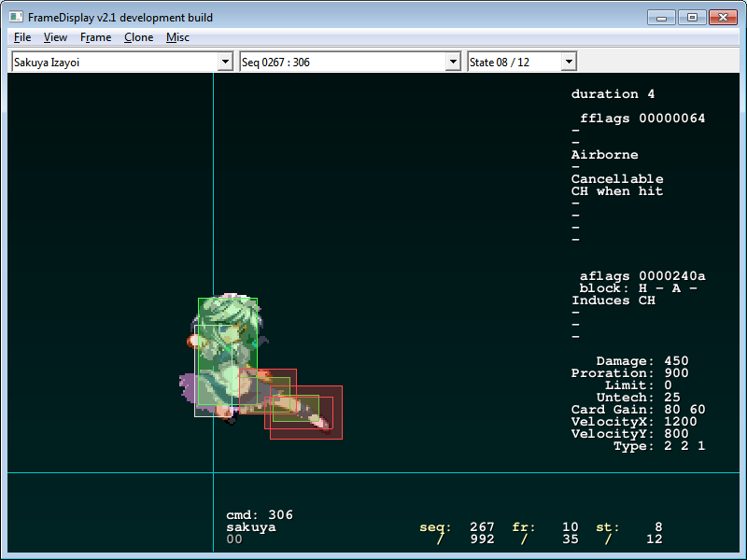
Task: Click Sakuya's head in the sprite preview
Action: click(224, 317)
